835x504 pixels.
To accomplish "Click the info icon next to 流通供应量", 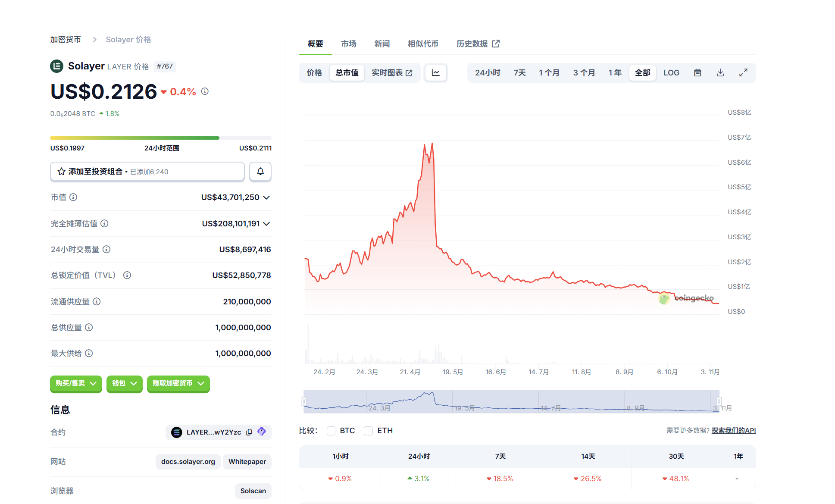I will pyautogui.click(x=97, y=301).
